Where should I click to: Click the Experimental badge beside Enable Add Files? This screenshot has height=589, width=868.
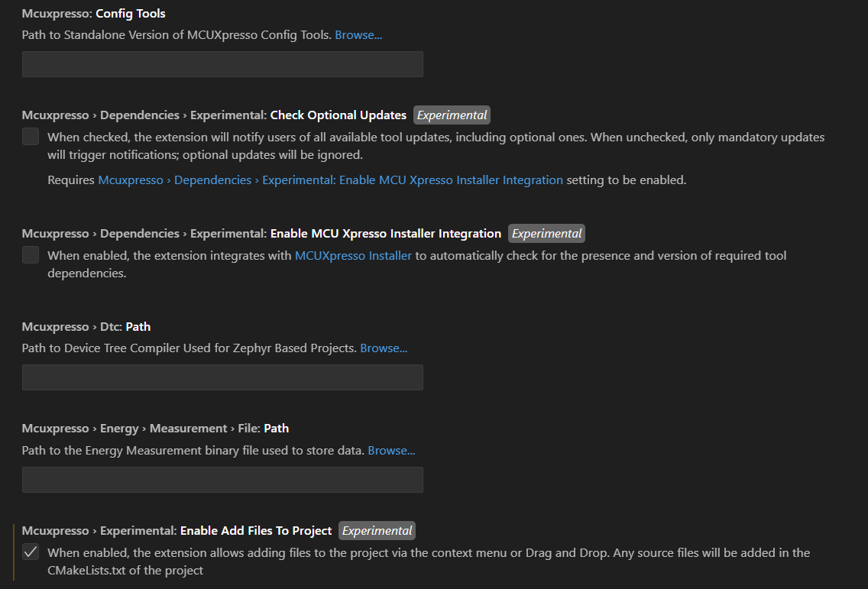(x=377, y=530)
